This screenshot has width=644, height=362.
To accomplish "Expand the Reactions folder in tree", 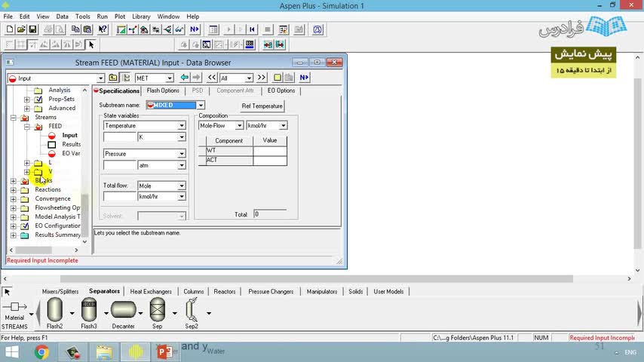I will pos(14,190).
